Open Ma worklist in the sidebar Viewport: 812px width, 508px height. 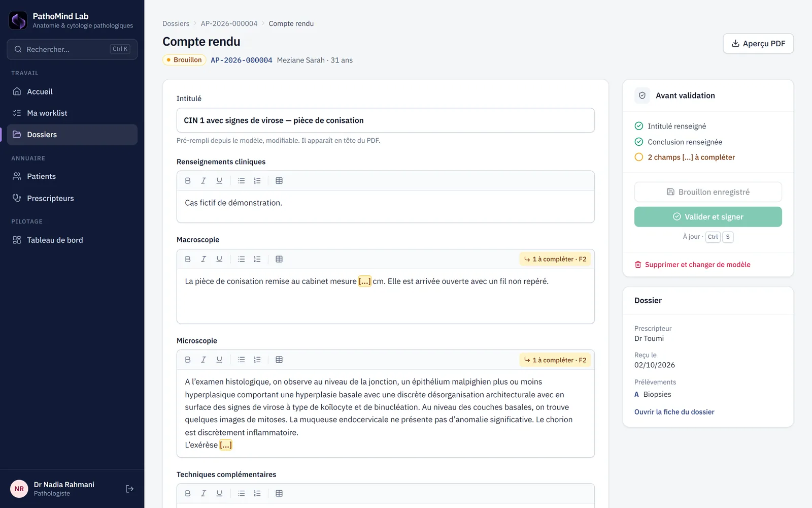pyautogui.click(x=72, y=113)
